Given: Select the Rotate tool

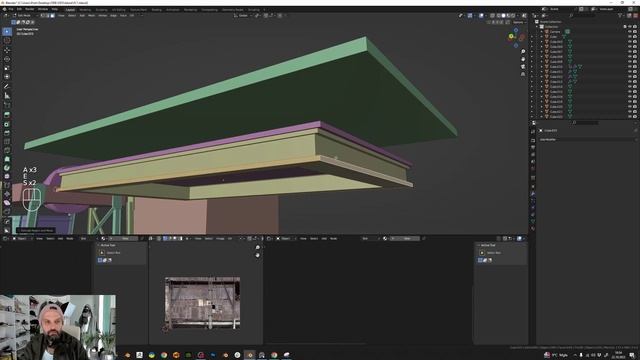Looking at the screenshot, I should coord(7,59).
